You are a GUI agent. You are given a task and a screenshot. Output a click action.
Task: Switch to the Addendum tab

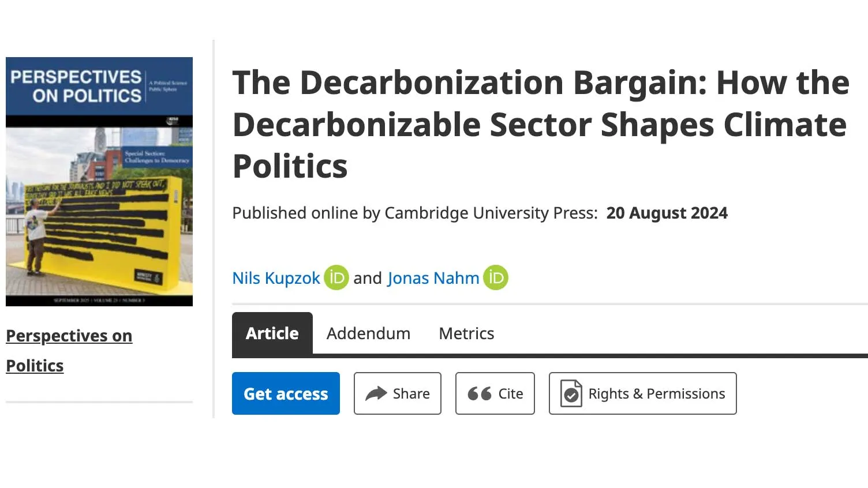click(368, 333)
